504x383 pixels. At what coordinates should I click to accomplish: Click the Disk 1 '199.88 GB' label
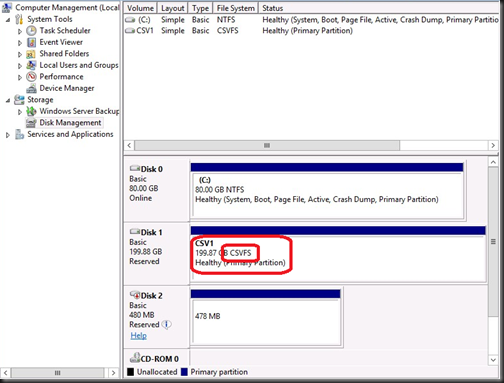[146, 252]
